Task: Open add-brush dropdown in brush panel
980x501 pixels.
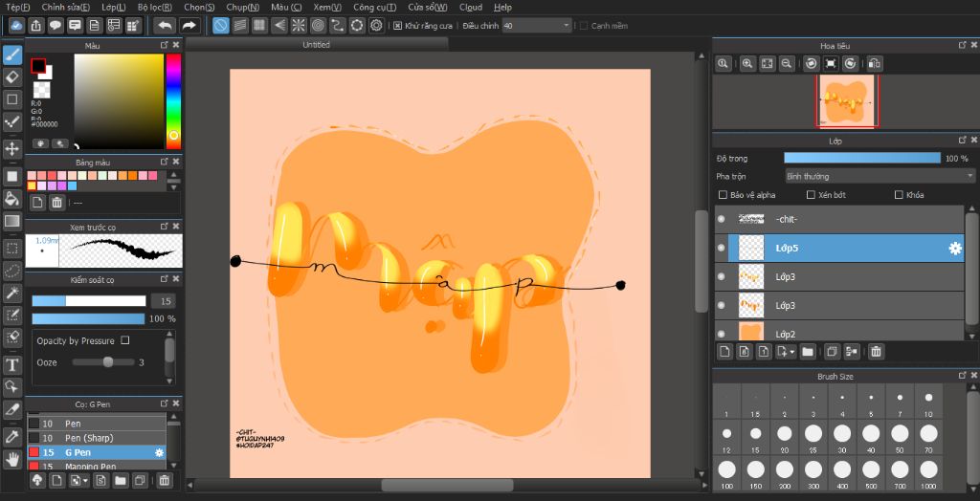Action: pyautogui.click(x=85, y=480)
